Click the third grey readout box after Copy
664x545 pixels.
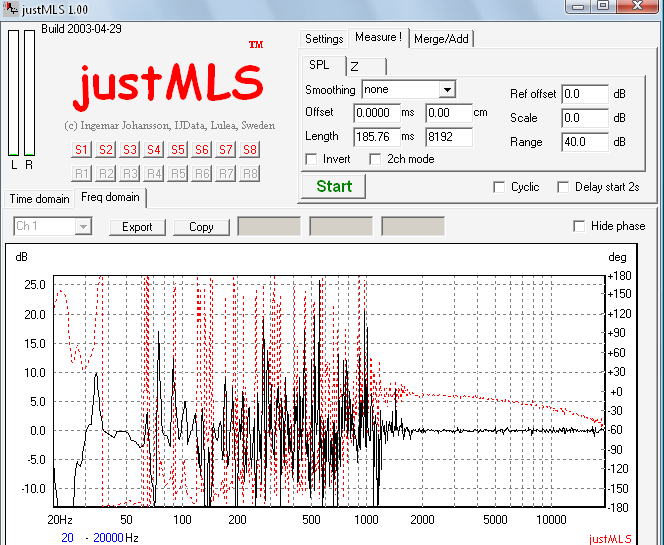coord(413,226)
